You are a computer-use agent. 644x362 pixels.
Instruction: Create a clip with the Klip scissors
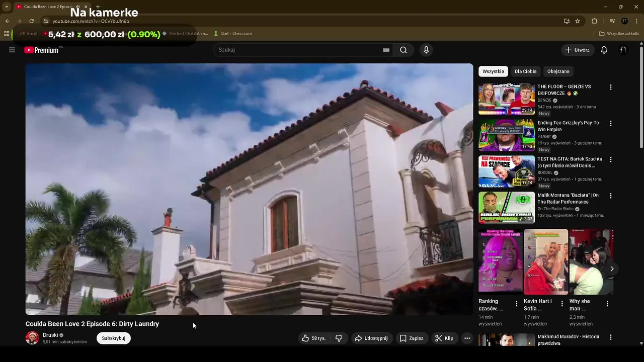tap(444, 338)
